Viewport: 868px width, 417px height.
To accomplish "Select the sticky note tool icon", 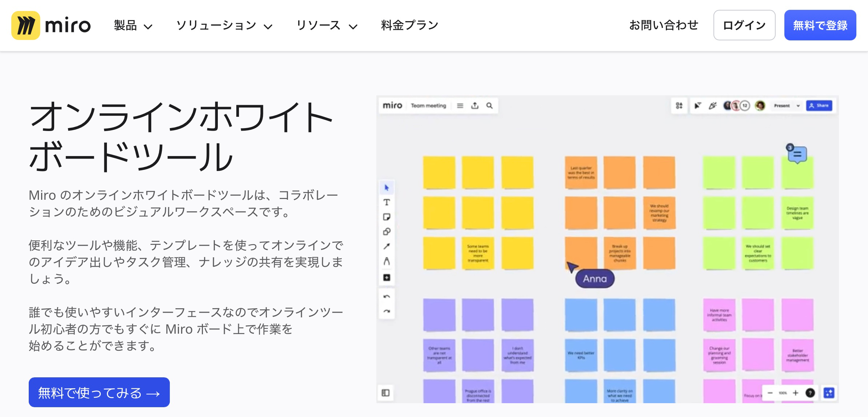I will (x=387, y=217).
